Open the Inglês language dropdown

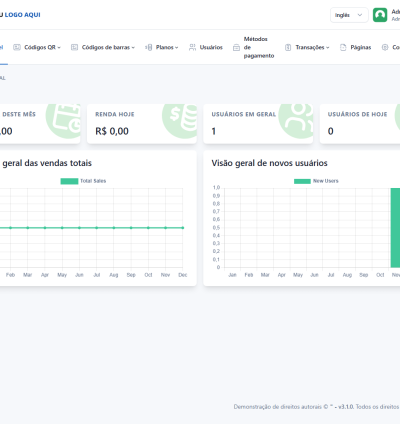coord(349,15)
